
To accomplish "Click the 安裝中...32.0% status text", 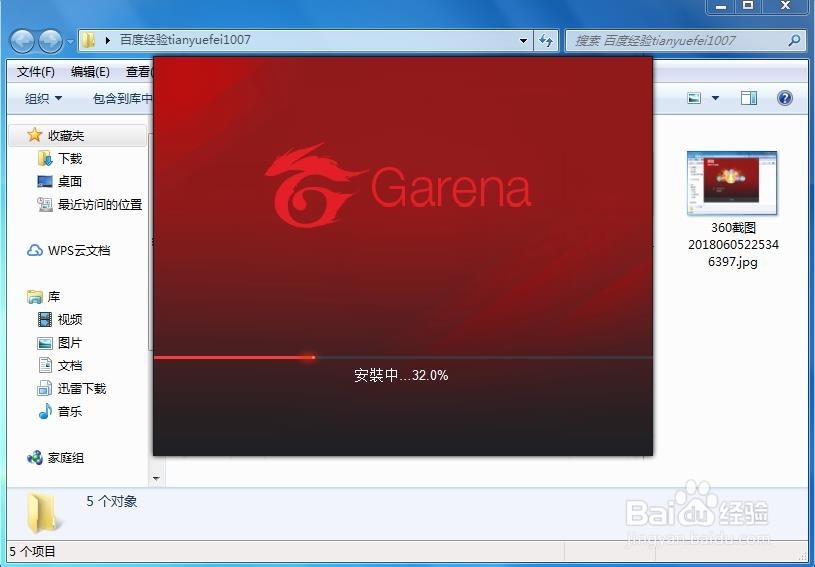I will coord(401,375).
